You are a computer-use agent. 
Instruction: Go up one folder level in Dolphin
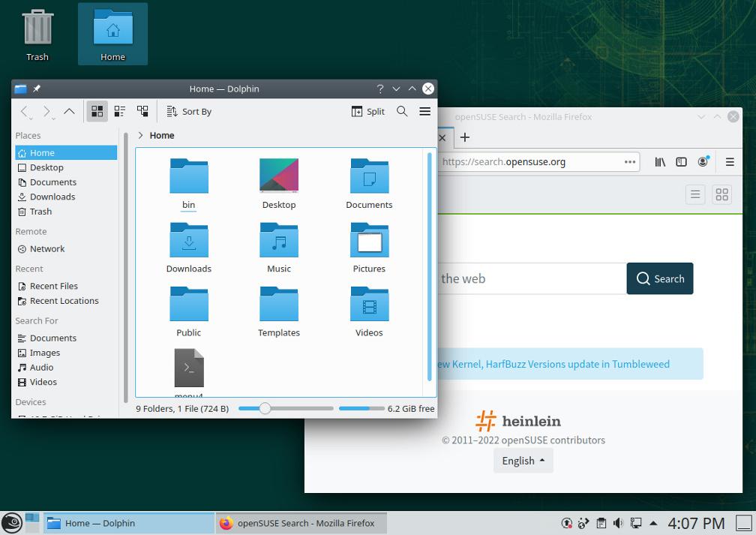[70, 112]
